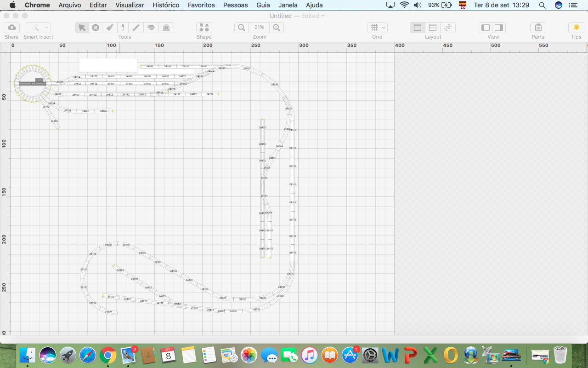Viewport: 588px width, 368px height.
Task: Select the ruler measure tool
Action: point(136,28)
